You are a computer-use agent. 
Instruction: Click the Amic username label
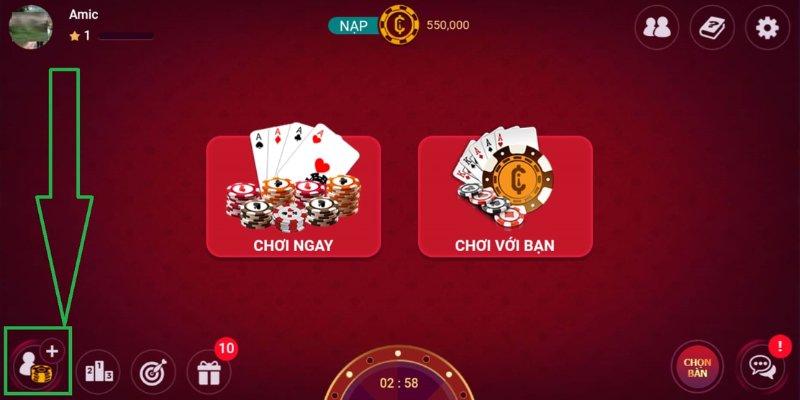83,14
